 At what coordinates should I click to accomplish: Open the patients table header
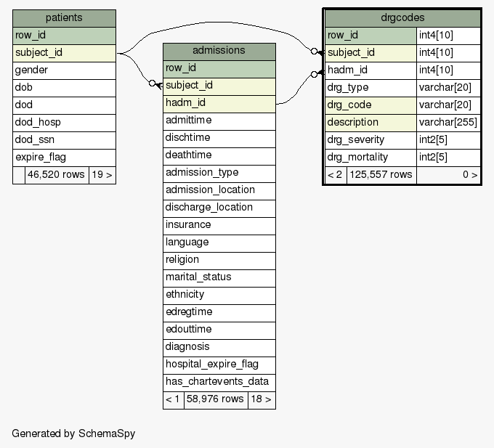(64, 17)
